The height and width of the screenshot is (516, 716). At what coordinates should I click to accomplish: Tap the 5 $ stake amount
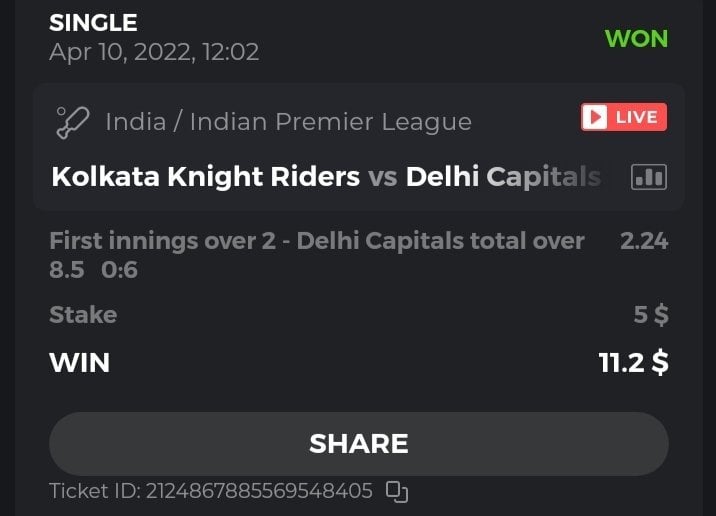651,315
